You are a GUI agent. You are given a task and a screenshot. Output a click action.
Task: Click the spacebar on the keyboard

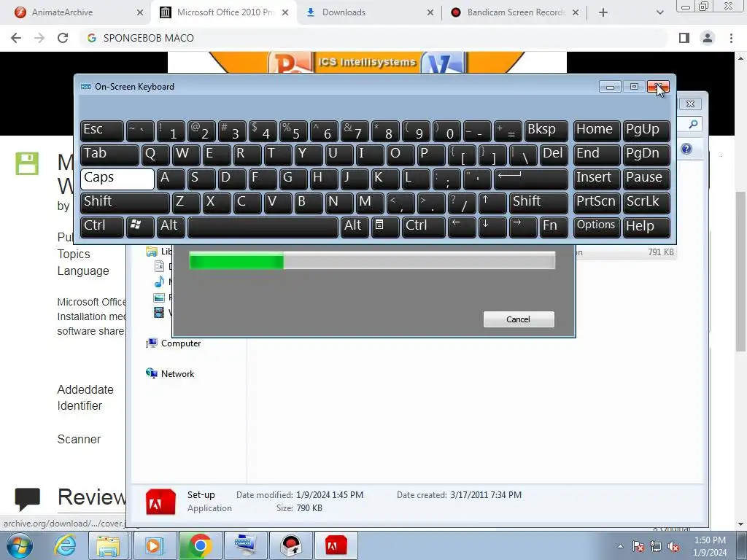click(263, 227)
